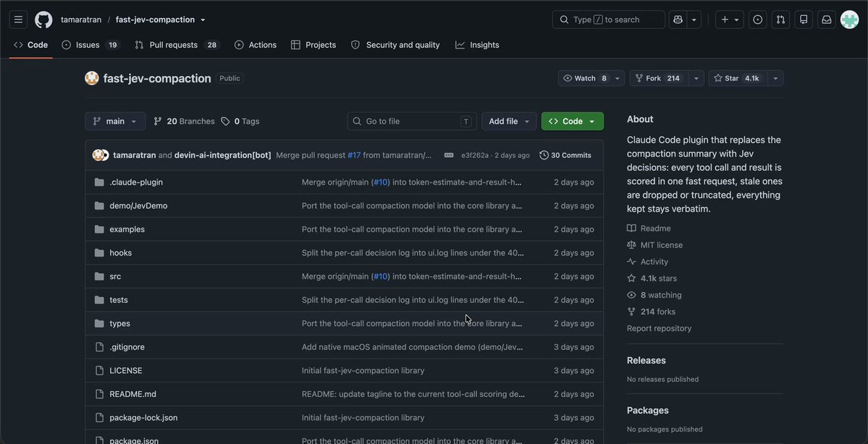Open the issues icon in header
This screenshot has height=444, width=868.
[x=758, y=20]
